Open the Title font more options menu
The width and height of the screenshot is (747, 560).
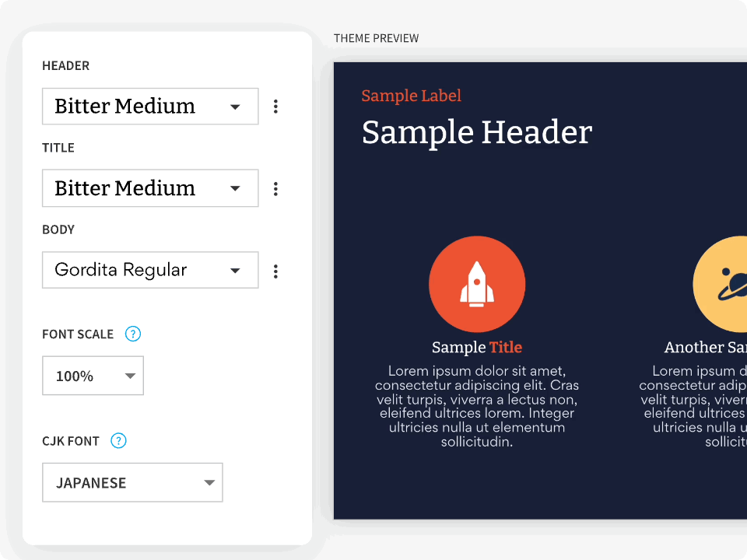275,188
